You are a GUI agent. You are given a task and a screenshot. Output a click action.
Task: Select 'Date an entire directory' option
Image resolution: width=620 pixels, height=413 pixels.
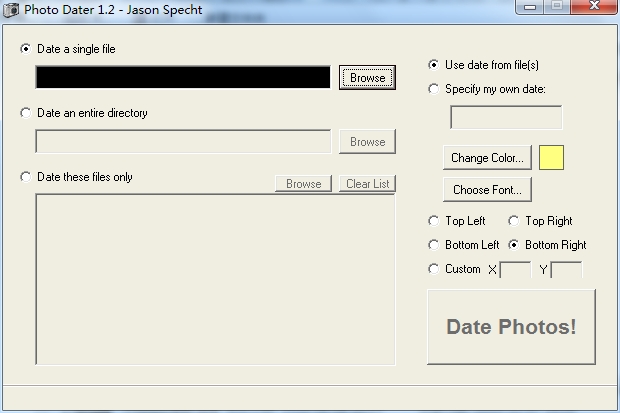[x=26, y=113]
